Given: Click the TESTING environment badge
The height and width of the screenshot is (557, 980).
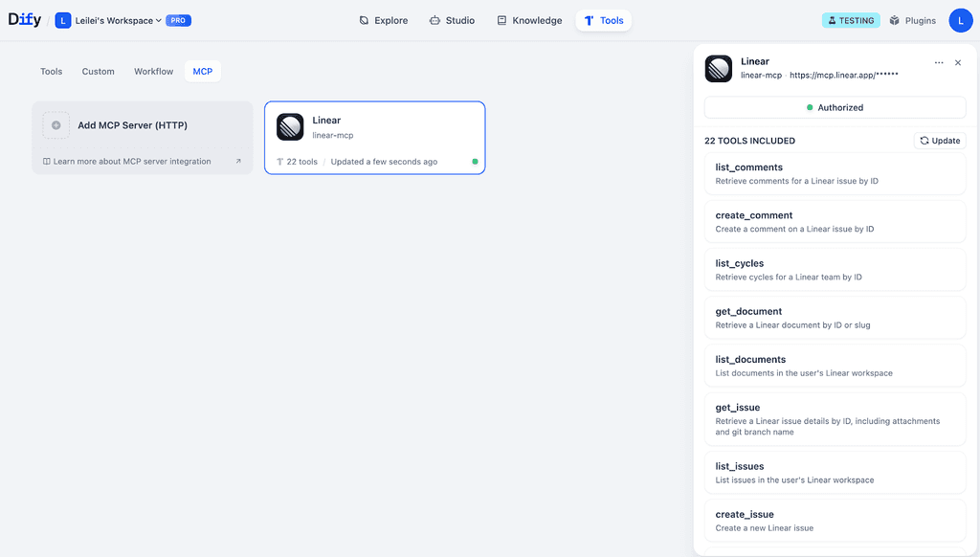Looking at the screenshot, I should 851,19.
